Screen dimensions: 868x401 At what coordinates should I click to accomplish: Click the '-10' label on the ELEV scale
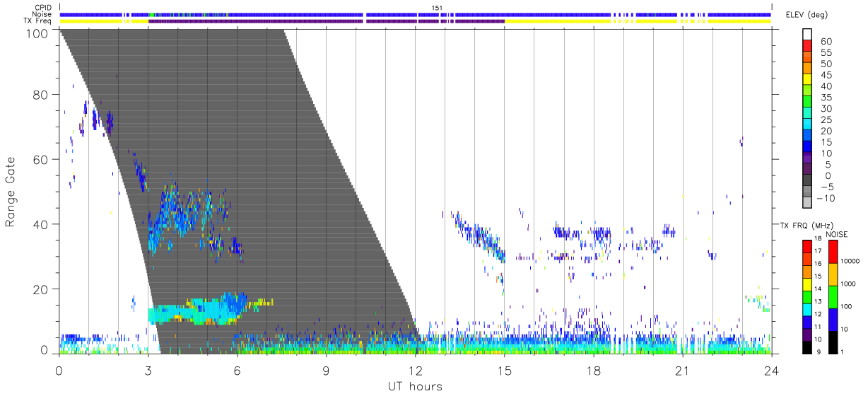point(826,198)
